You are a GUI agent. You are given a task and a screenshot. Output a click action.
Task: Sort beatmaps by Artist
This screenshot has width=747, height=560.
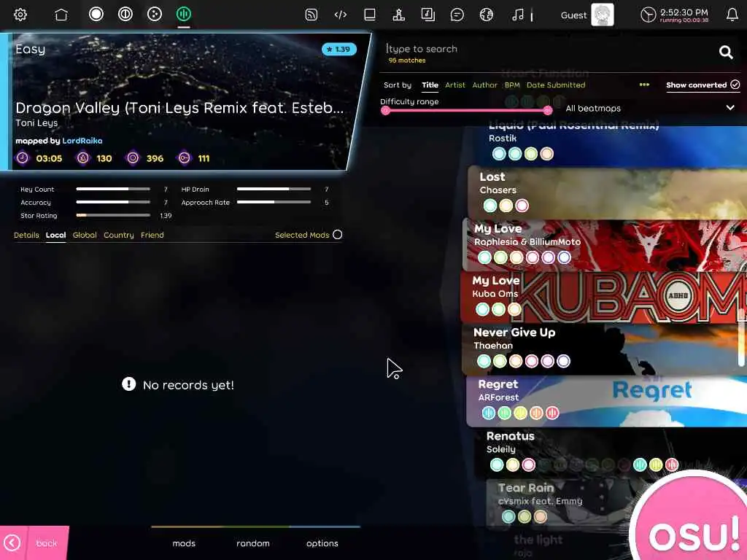click(x=455, y=85)
